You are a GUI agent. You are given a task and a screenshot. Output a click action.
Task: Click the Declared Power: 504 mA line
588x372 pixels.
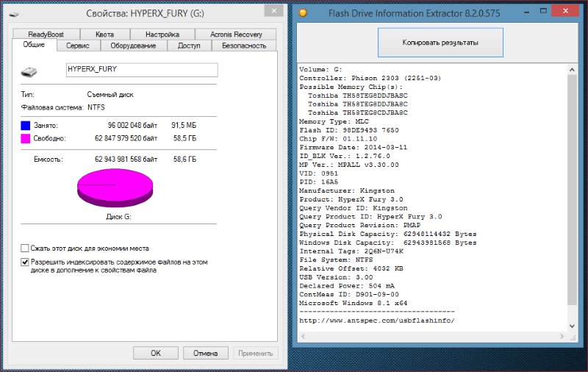click(347, 286)
